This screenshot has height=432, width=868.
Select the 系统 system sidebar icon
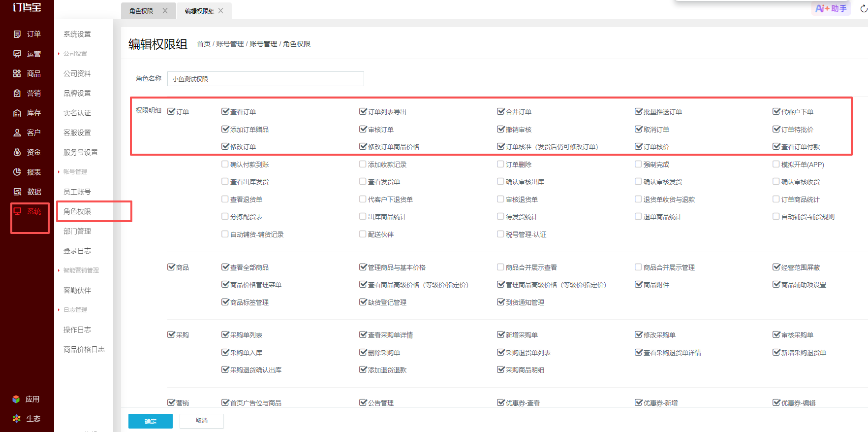17,211
